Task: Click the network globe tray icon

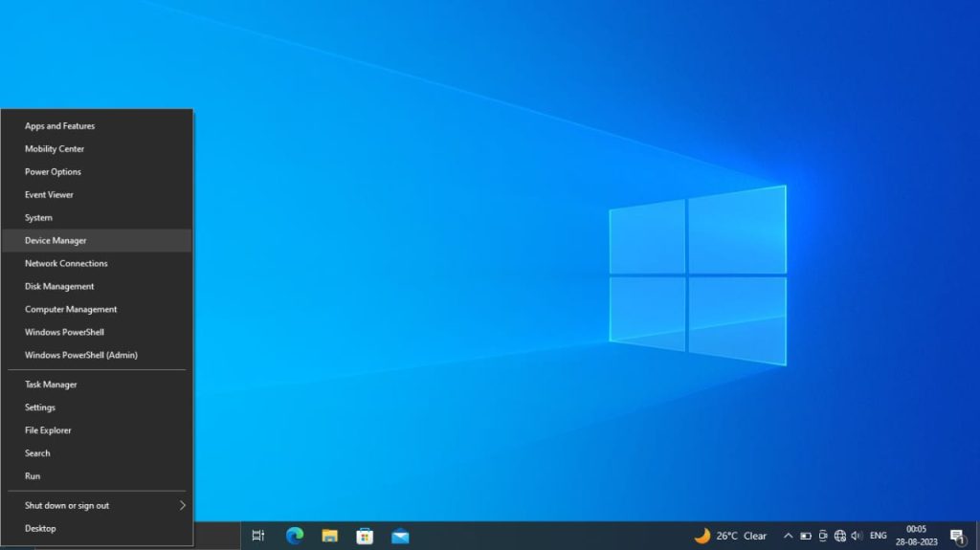Action: tap(840, 536)
